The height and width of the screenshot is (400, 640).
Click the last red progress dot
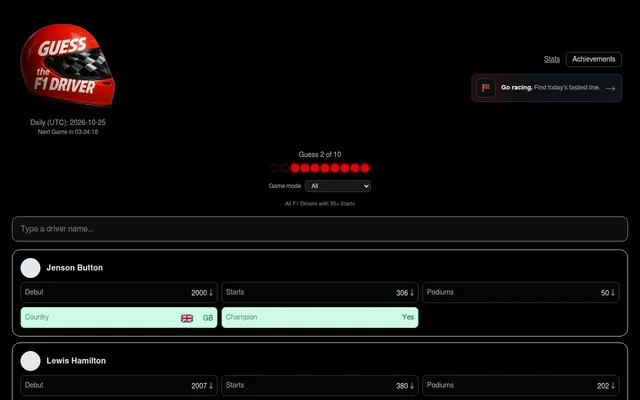point(365,168)
